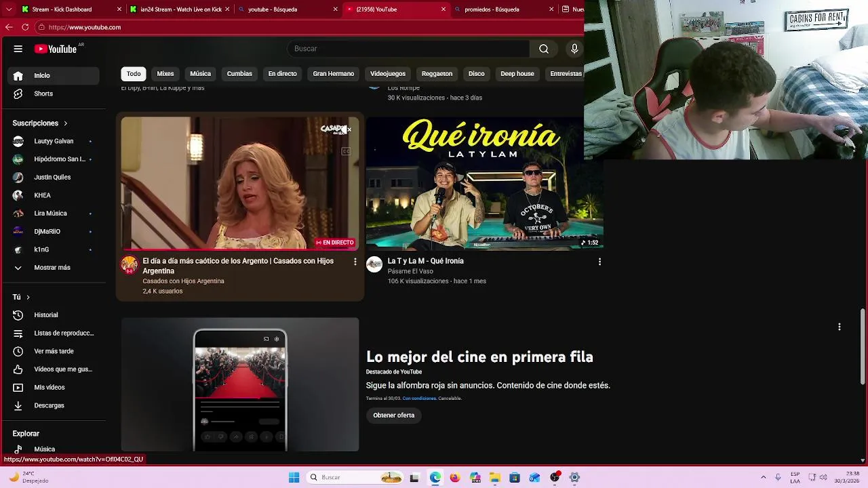Open Inicio in the sidebar

[x=54, y=75]
